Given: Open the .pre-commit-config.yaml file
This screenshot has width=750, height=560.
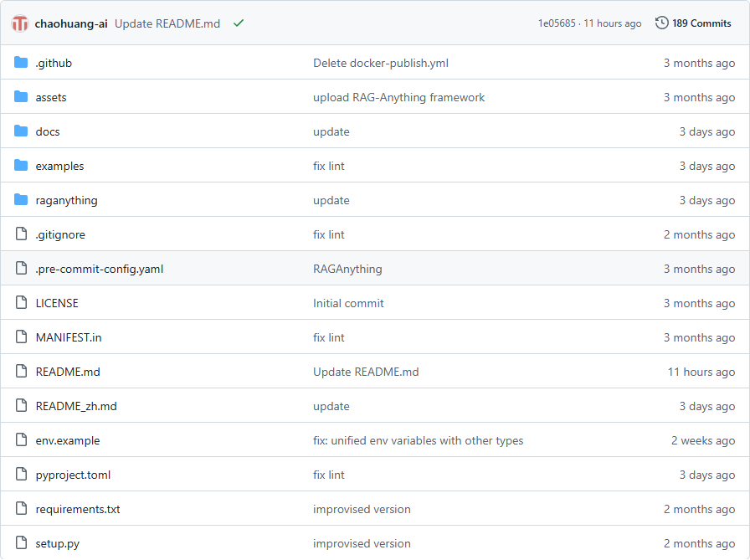Looking at the screenshot, I should click(x=99, y=269).
